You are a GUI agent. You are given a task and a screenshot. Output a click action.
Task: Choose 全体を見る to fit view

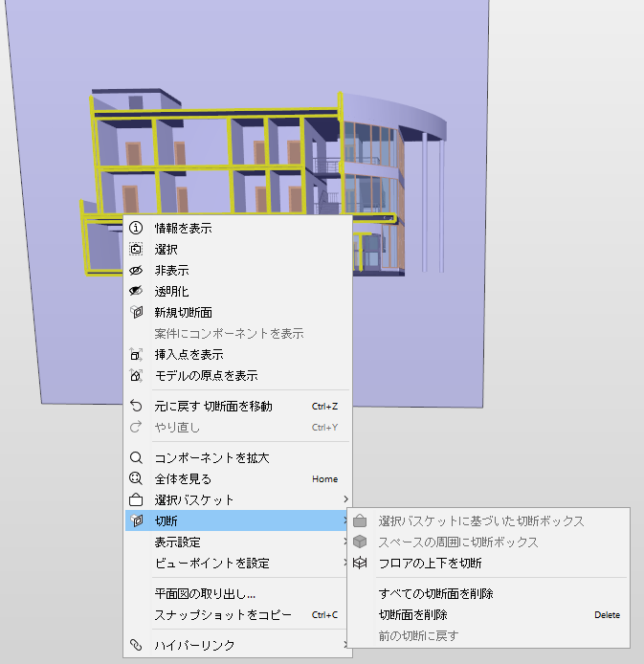(238, 478)
